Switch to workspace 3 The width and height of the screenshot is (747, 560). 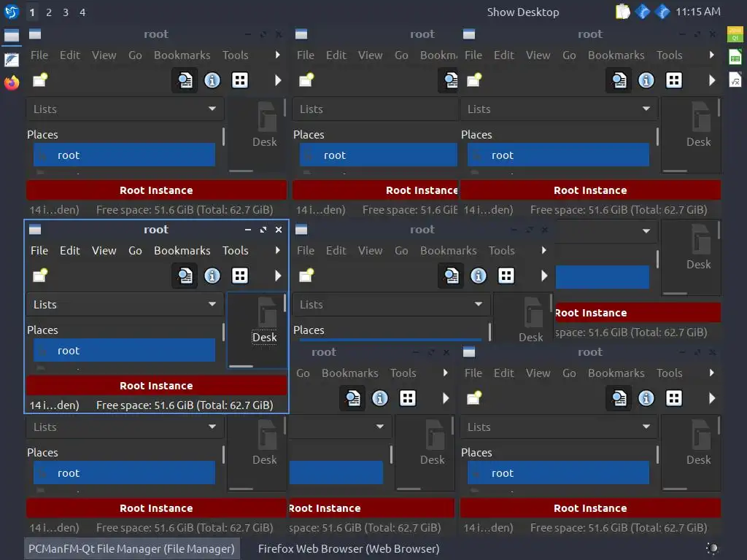(x=65, y=12)
